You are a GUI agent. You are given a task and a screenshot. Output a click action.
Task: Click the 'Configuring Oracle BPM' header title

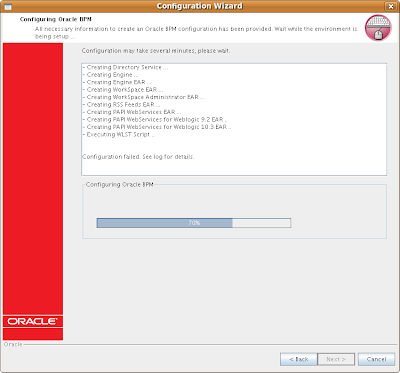click(55, 19)
